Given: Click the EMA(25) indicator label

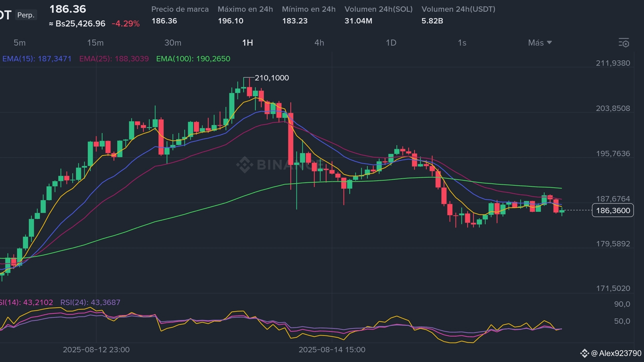Looking at the screenshot, I should (x=114, y=59).
